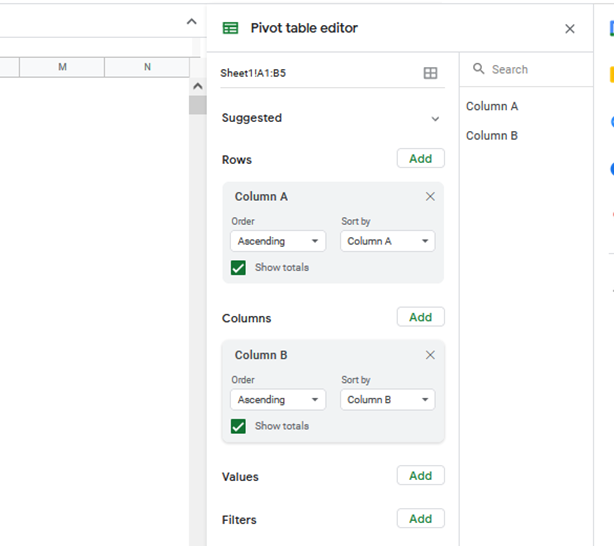The image size is (614, 546).
Task: Add a field to Filters
Action: click(421, 519)
